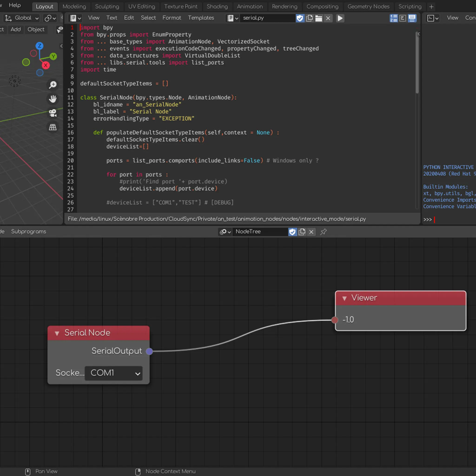This screenshot has height=476, width=476.
Task: Click the Python console prompt line
Action: click(x=449, y=219)
